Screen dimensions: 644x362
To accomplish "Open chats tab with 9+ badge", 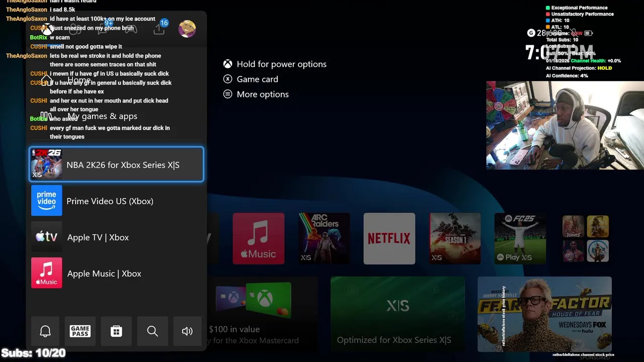I will 103,29.
